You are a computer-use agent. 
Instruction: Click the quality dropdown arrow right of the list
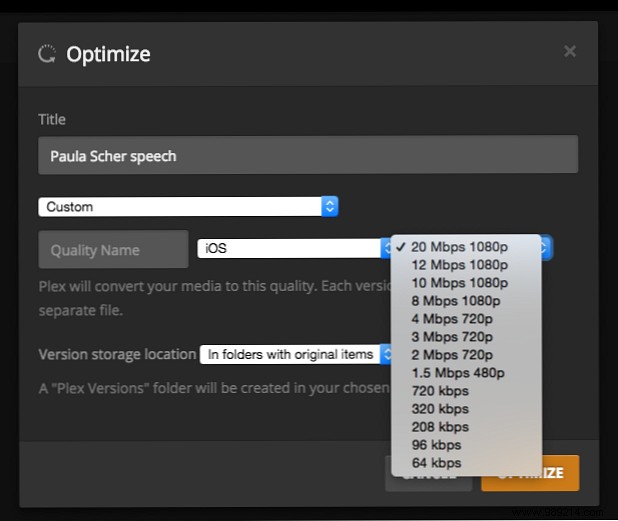547,248
